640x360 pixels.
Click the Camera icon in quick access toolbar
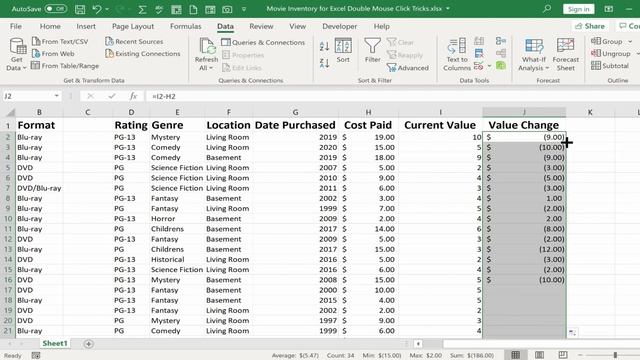click(x=227, y=9)
